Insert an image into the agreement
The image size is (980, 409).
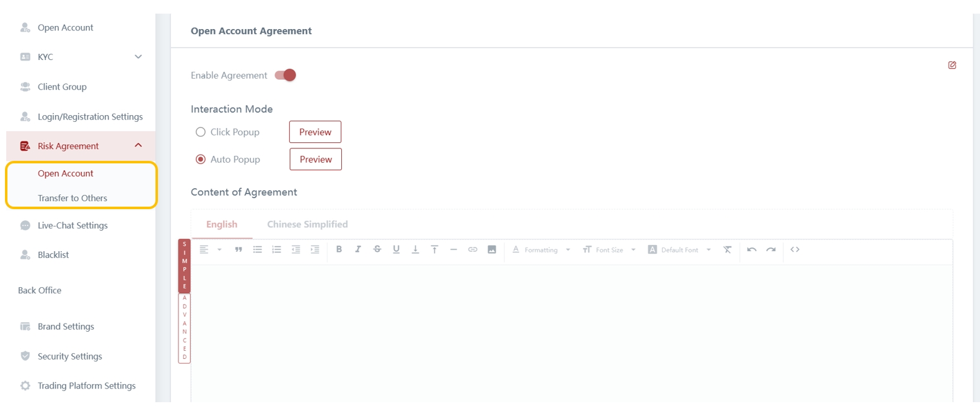pos(492,249)
